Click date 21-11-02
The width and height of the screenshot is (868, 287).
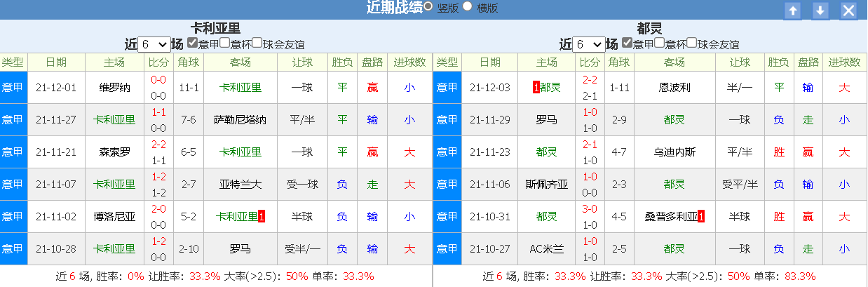pos(56,217)
